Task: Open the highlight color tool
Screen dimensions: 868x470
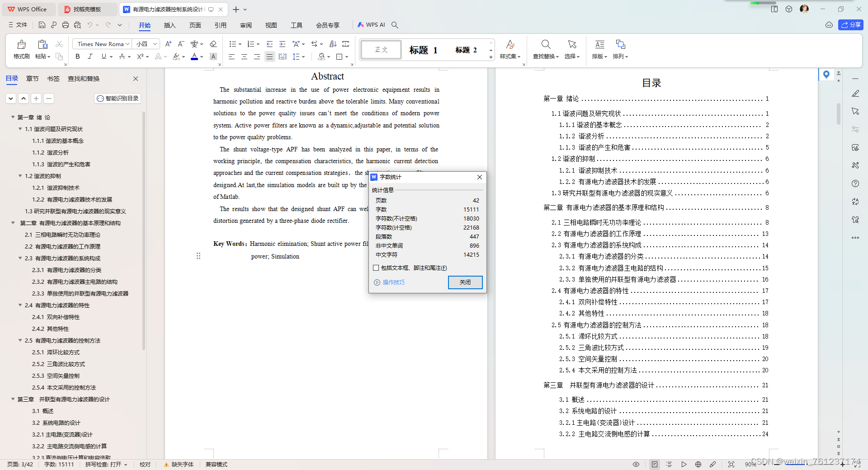Action: pyautogui.click(x=177, y=56)
